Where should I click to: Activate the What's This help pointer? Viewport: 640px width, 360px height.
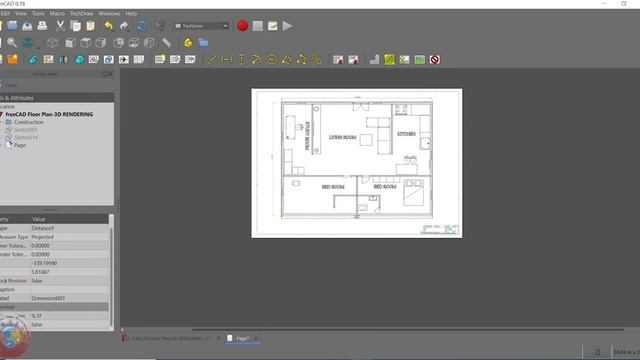(160, 26)
